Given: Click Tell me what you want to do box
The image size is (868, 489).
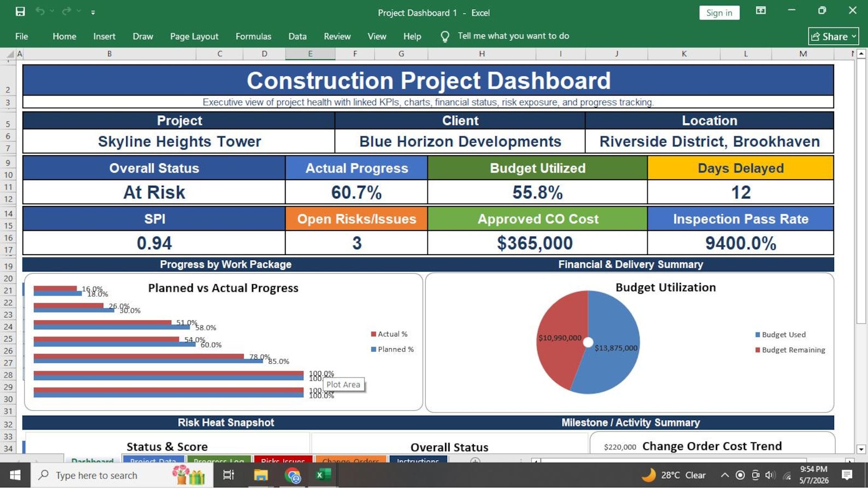Looking at the screenshot, I should (513, 36).
